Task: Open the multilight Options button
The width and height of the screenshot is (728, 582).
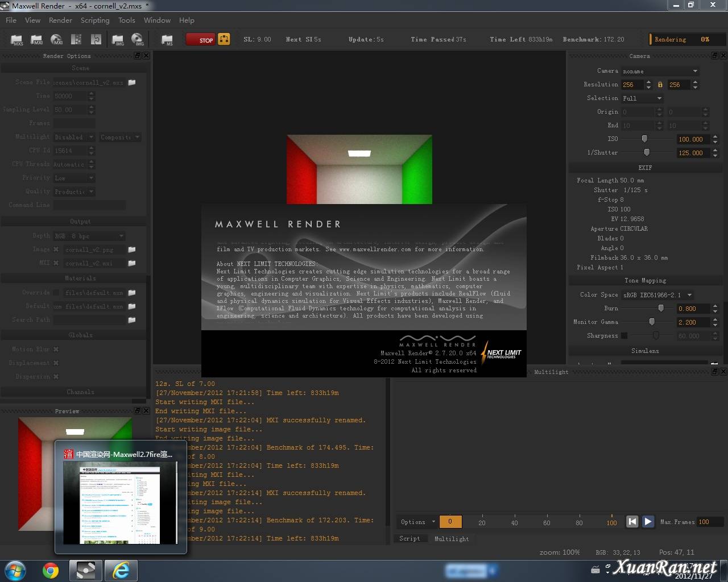Action: [x=417, y=522]
